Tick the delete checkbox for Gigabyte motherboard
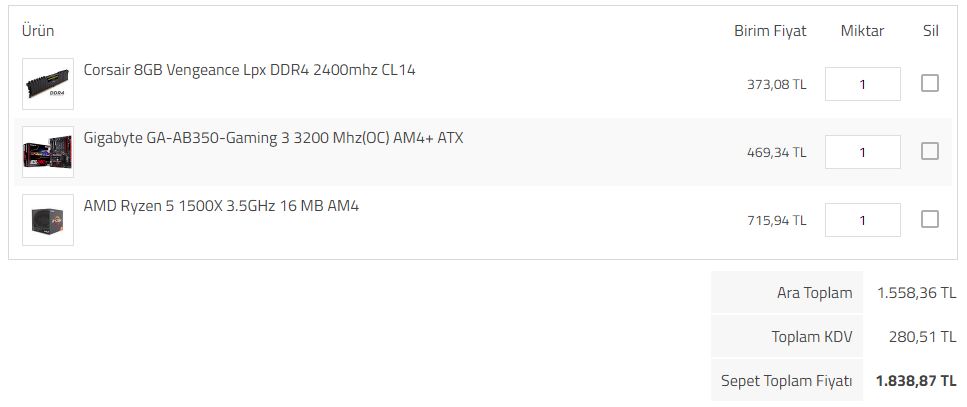This screenshot has height=407, width=967. point(930,151)
